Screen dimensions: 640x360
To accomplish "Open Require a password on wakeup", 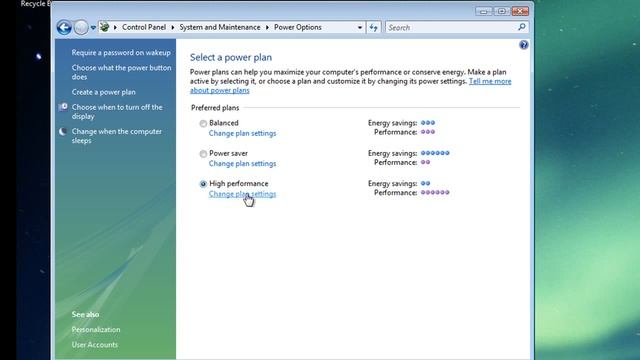I will coord(121,53).
